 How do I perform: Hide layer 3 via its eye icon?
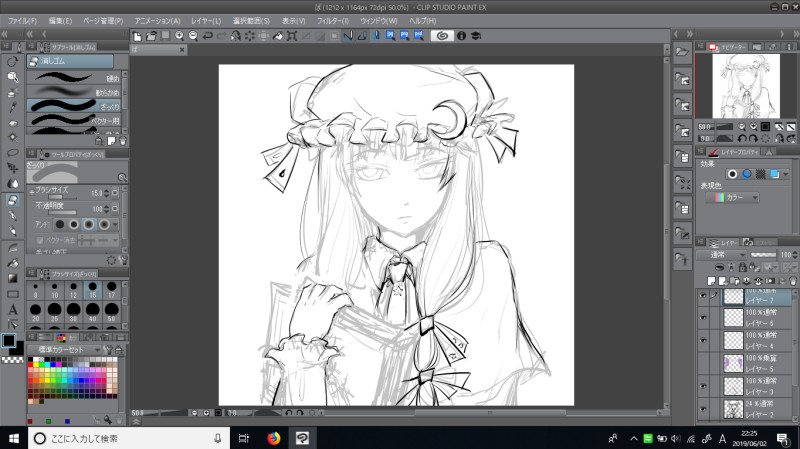pos(704,386)
